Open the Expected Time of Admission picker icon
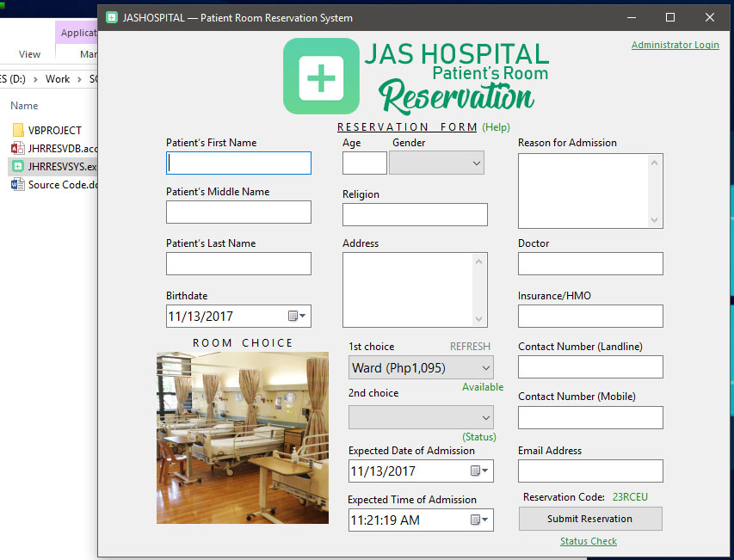Image resolution: width=734 pixels, height=560 pixels. click(479, 520)
